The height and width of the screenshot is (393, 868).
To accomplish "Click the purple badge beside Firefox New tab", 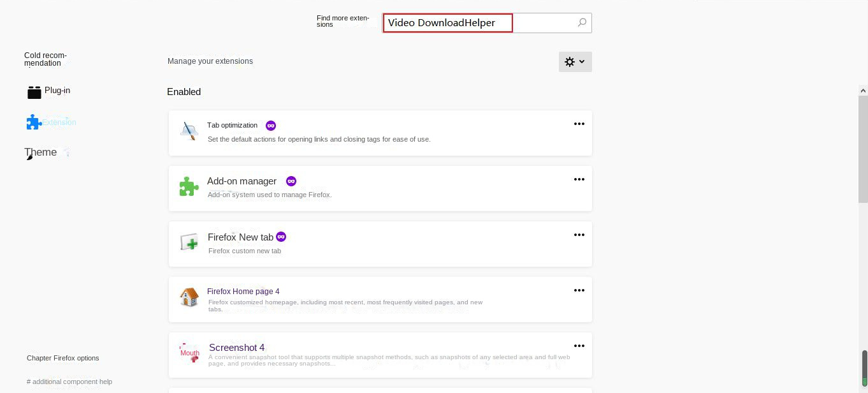I will (x=281, y=237).
